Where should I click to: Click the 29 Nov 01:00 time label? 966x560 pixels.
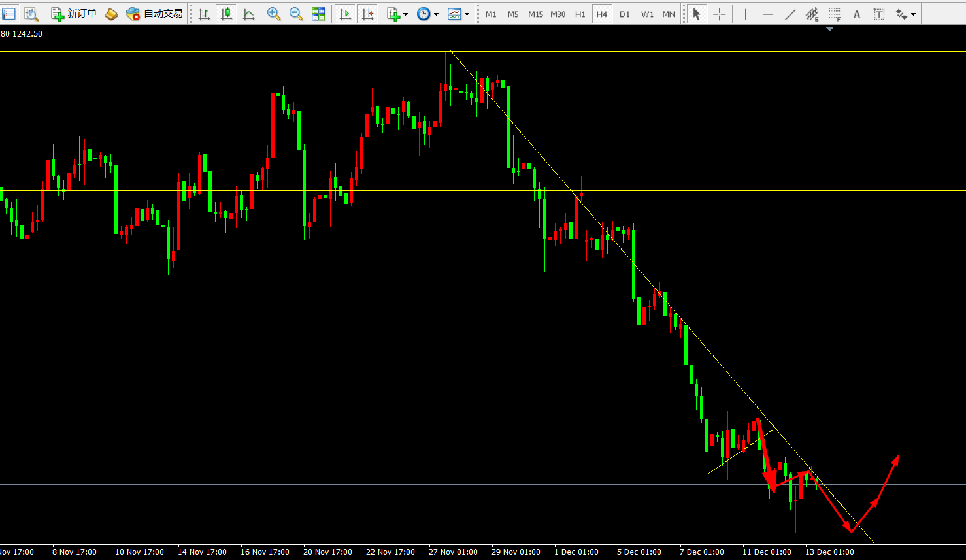pyautogui.click(x=516, y=552)
